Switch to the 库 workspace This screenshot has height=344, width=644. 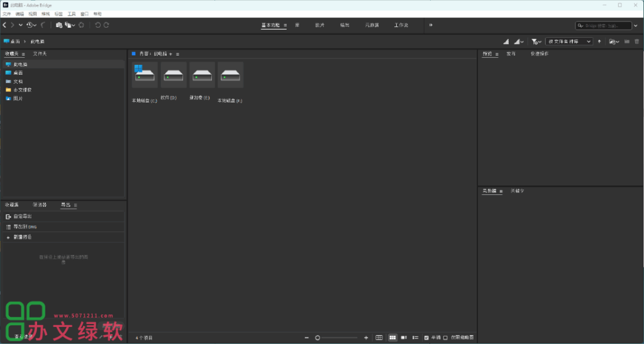point(297,25)
